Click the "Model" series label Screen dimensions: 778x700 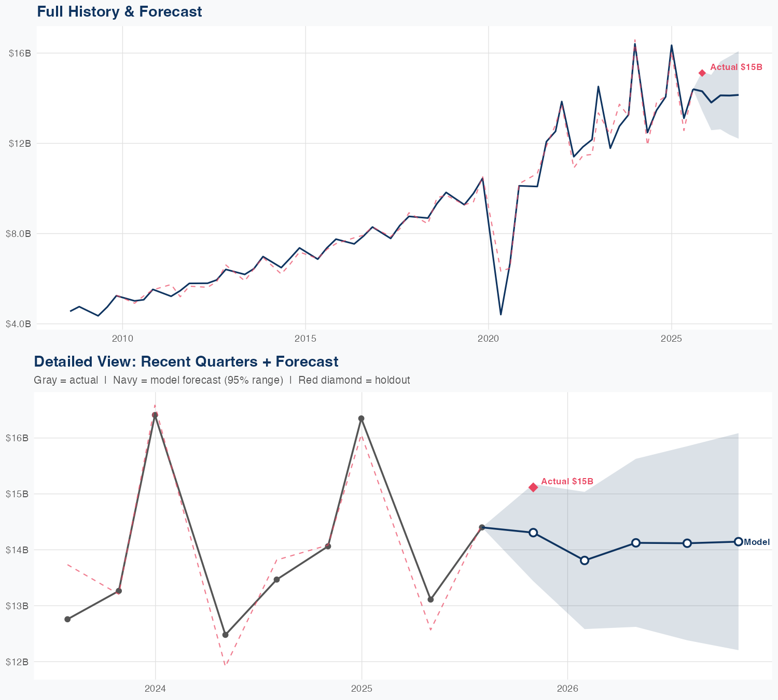(757, 542)
